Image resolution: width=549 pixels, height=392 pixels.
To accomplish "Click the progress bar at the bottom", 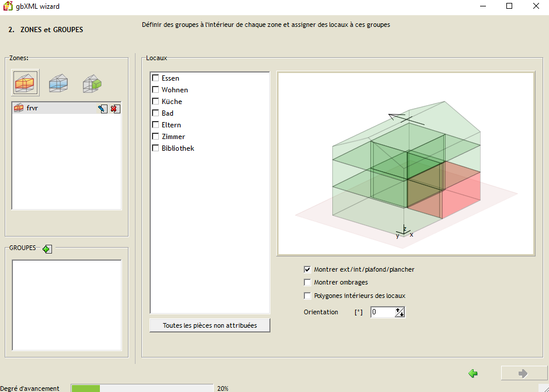I will 142,388.
